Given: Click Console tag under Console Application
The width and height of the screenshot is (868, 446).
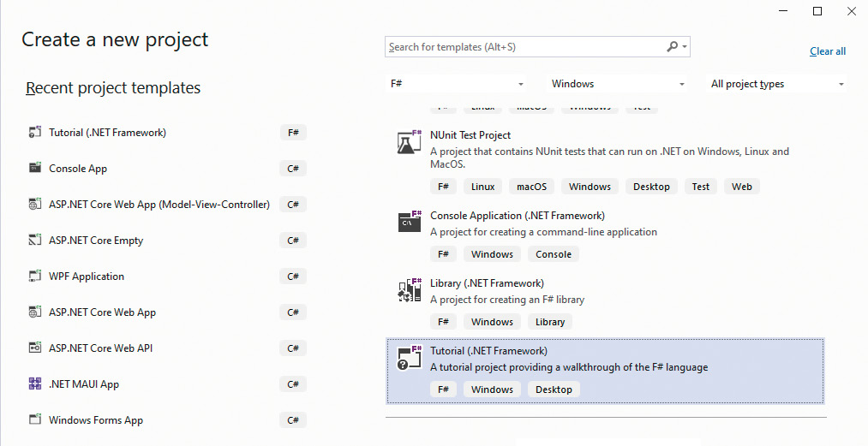Looking at the screenshot, I should coord(554,254).
